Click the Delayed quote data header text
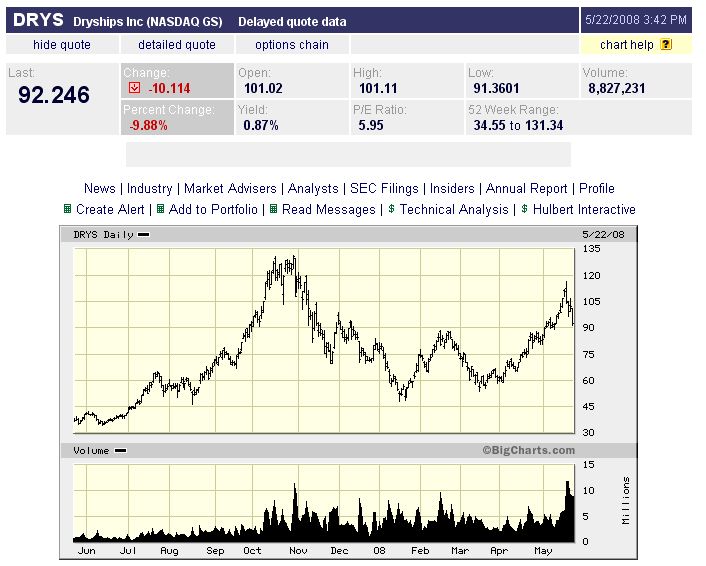706x566 pixels. click(x=292, y=22)
